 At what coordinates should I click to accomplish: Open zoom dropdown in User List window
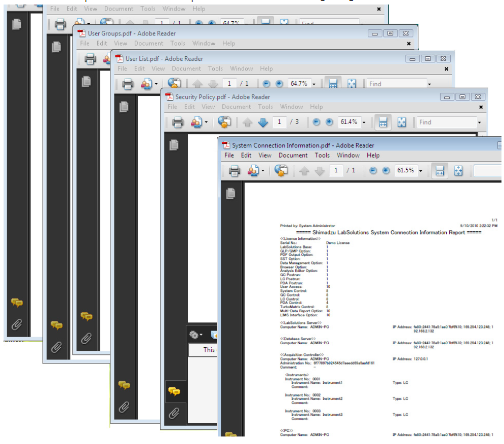314,84
